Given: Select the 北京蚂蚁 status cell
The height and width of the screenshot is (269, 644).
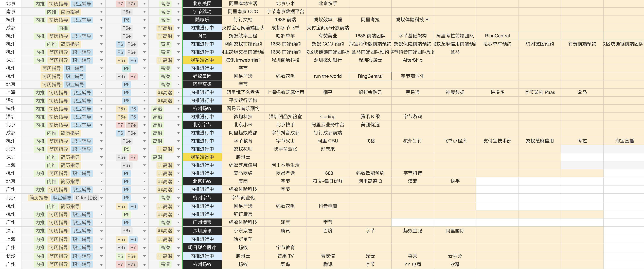Looking at the screenshot, I should point(202,181).
